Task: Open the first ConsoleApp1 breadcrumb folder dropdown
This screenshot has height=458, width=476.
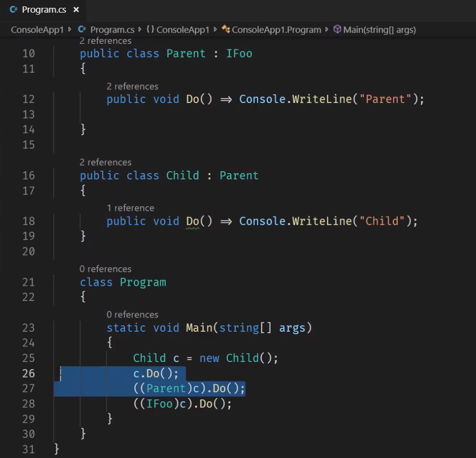Action: [37, 30]
